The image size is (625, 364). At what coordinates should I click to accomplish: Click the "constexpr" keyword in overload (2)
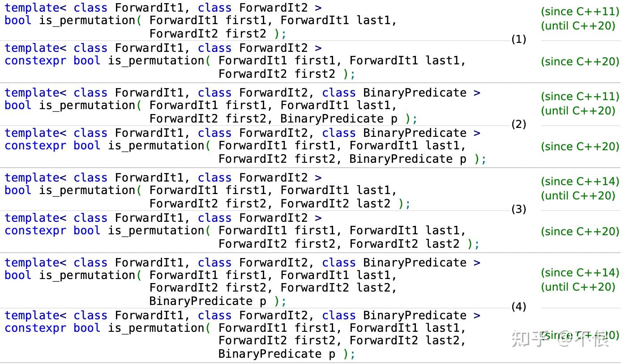point(36,146)
